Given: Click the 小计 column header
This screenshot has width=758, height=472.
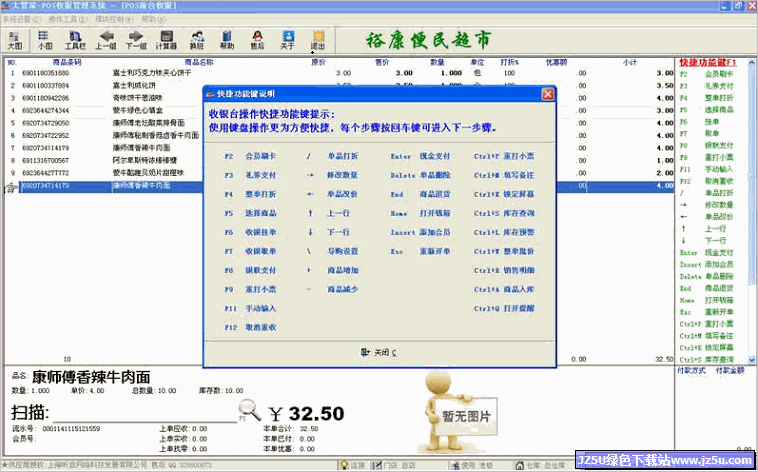Looking at the screenshot, I should [630, 62].
